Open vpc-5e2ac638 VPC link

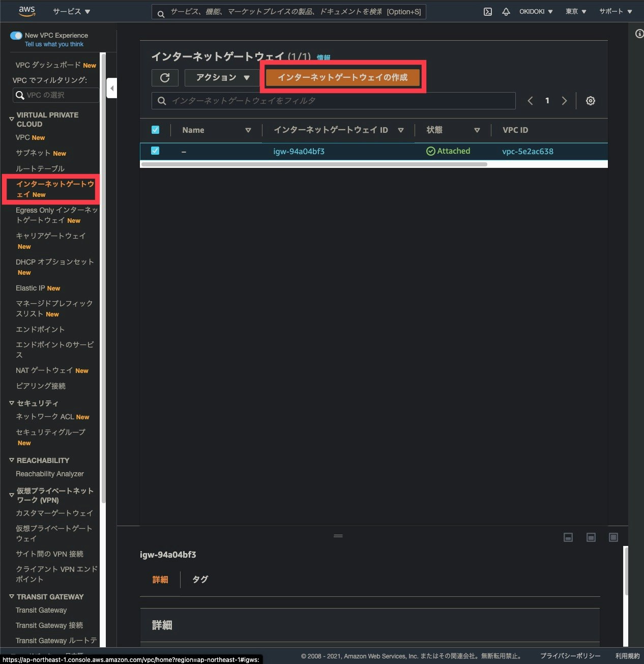point(528,151)
